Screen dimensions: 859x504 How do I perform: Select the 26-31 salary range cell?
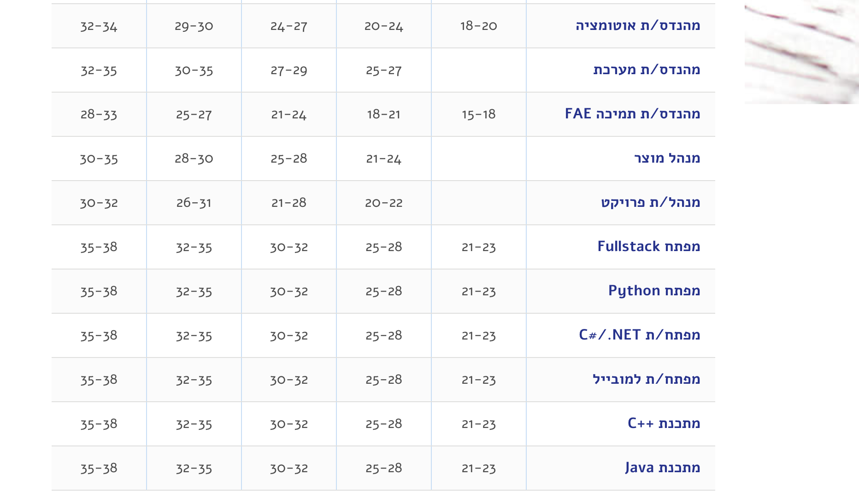click(x=194, y=203)
